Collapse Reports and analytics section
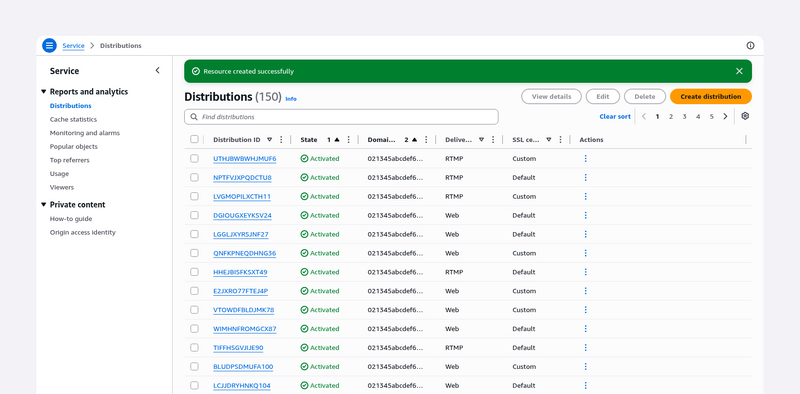800x394 pixels. pos(43,92)
